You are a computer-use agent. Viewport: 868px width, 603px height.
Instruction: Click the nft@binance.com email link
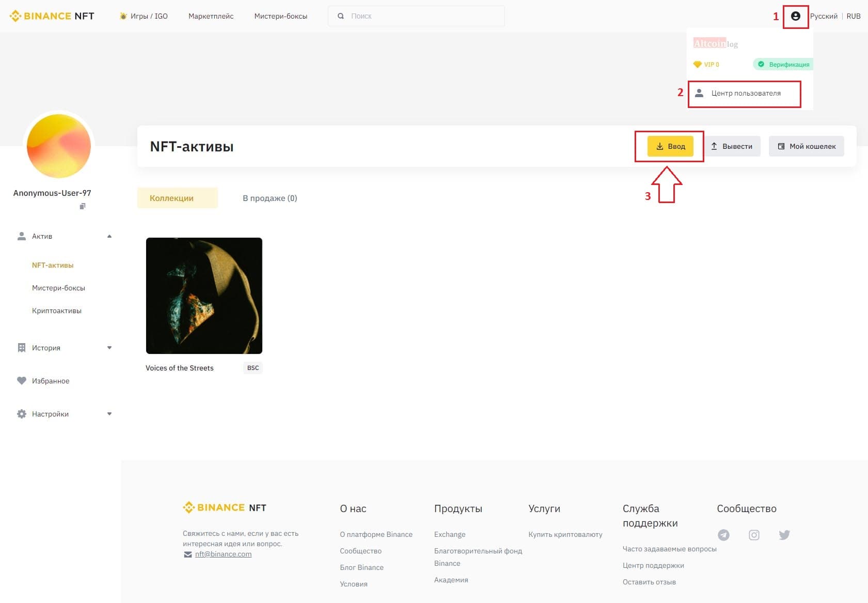point(223,554)
